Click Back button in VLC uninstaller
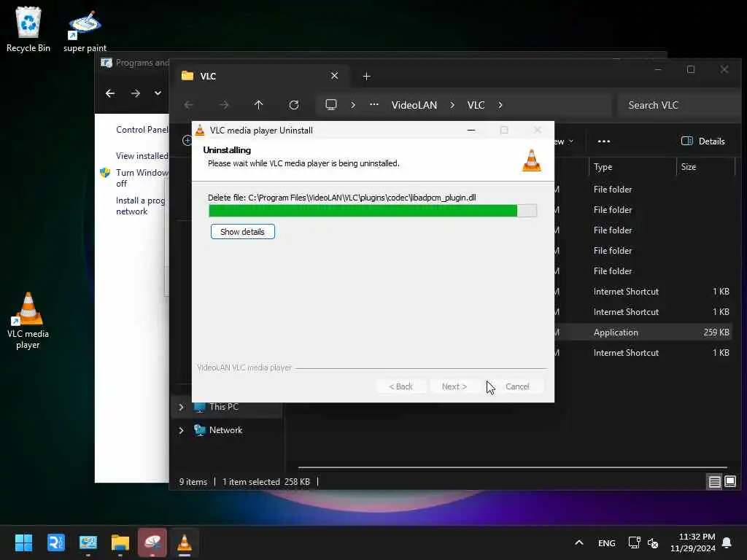The width and height of the screenshot is (747, 560). 401,386
